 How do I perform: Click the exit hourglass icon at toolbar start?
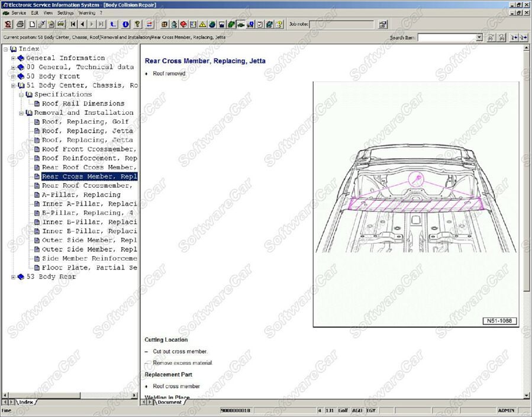(x=8, y=24)
